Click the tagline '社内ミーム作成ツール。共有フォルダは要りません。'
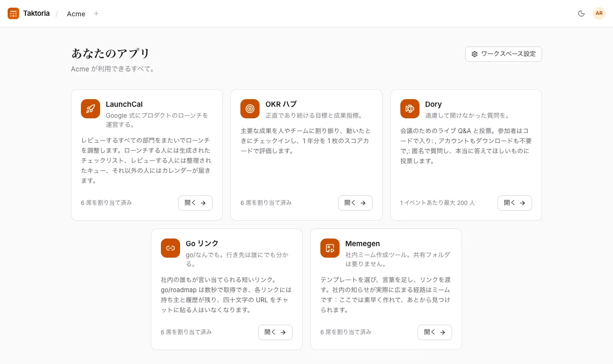The width and height of the screenshot is (613, 364). click(398, 260)
